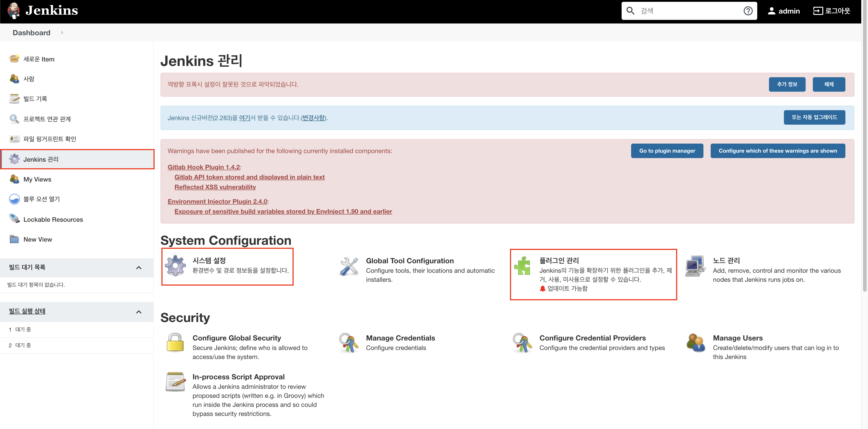Click Configure which of these warnings are shown
Screen dimensions: 868x429
click(777, 151)
